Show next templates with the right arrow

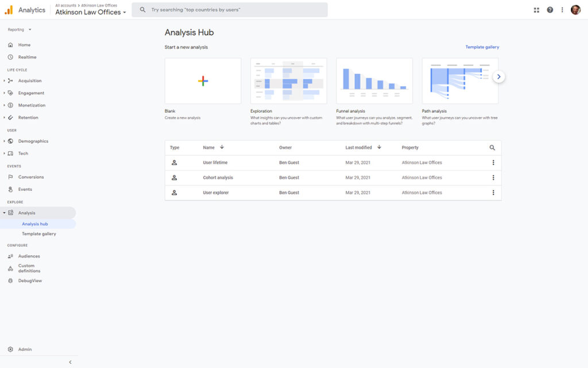[499, 76]
